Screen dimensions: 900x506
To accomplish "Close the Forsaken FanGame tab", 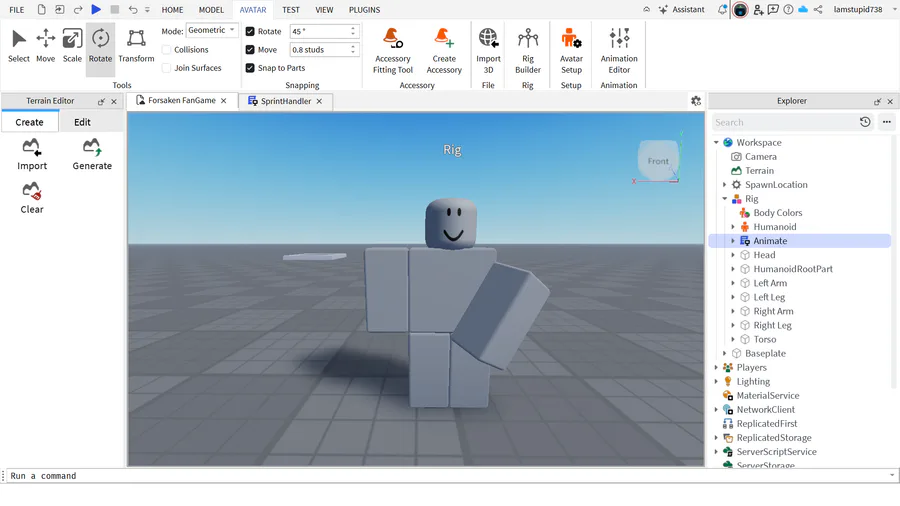I will [224, 100].
